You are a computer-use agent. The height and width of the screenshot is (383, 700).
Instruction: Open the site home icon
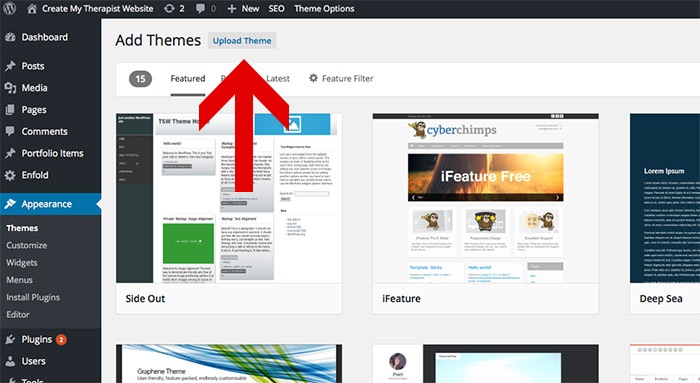32,8
